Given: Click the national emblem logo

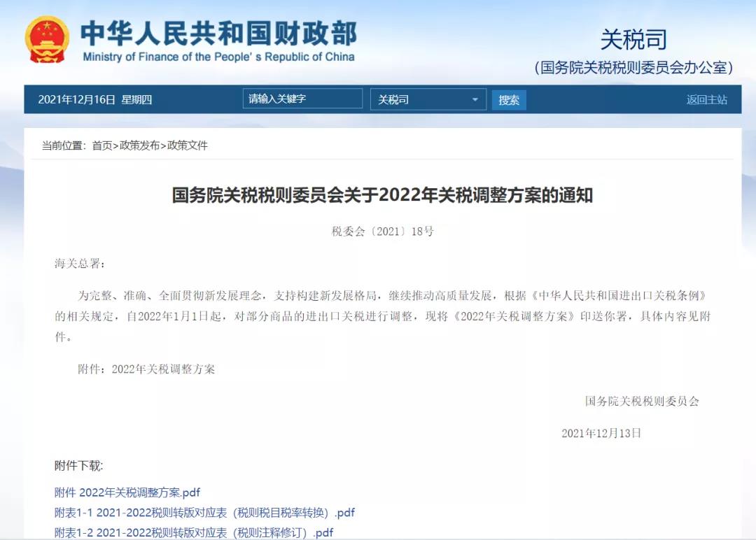Looking at the screenshot, I should tap(48, 39).
